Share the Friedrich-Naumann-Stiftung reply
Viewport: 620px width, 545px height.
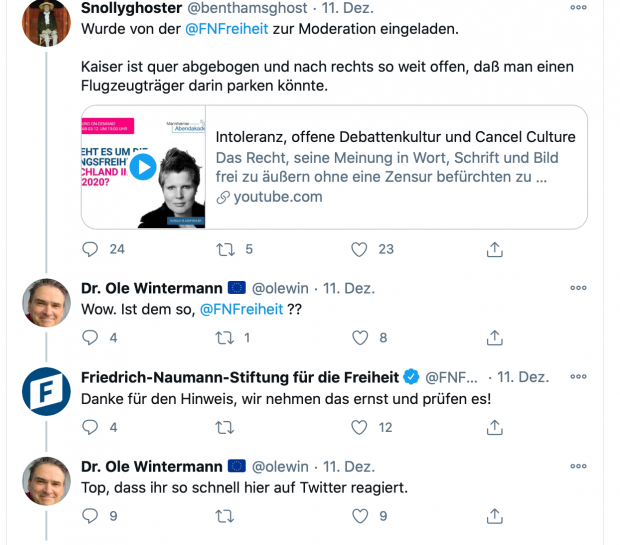[x=493, y=427]
